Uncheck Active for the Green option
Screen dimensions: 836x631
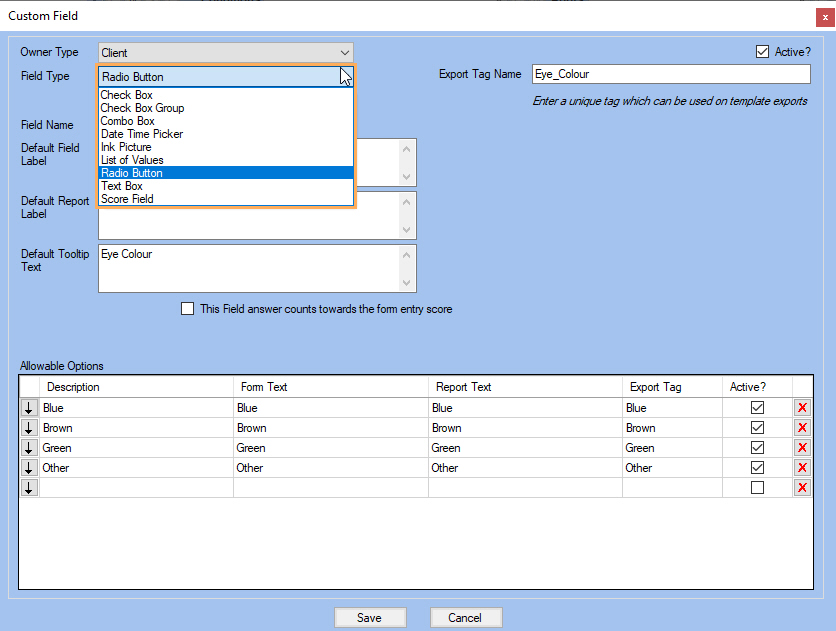click(757, 448)
